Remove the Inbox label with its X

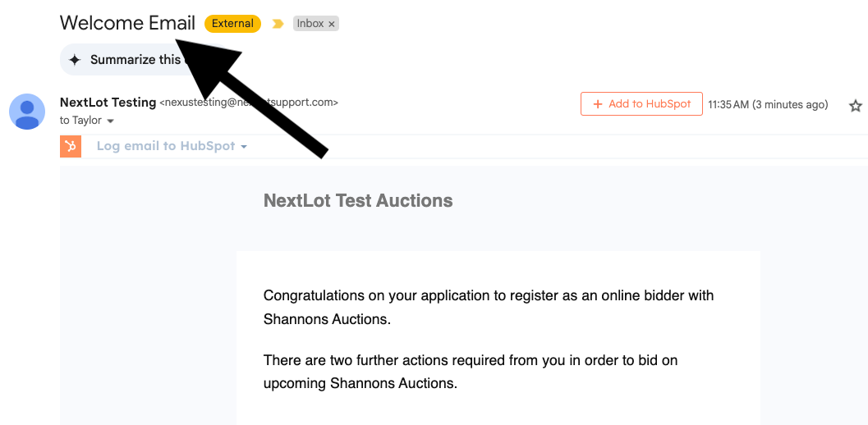click(x=332, y=25)
